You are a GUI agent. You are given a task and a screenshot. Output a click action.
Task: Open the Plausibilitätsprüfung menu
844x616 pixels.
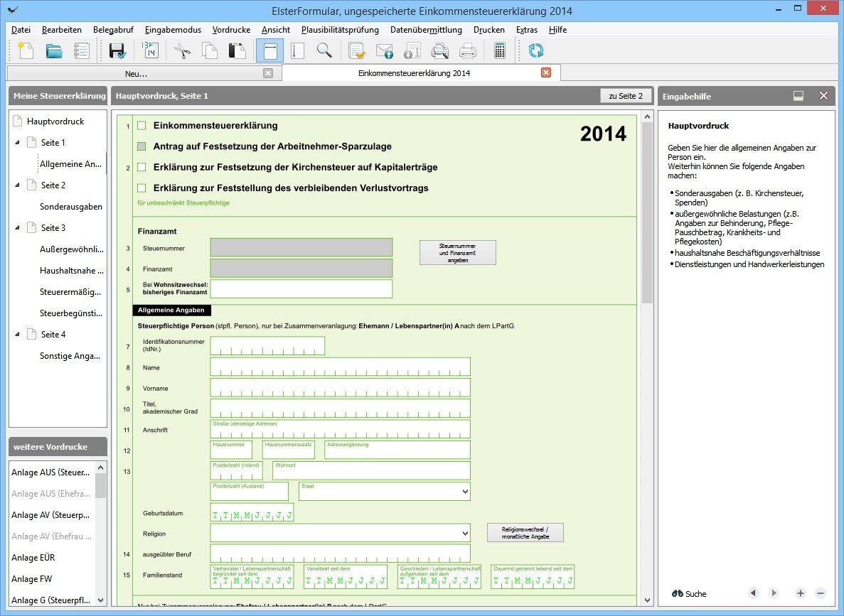click(x=340, y=30)
